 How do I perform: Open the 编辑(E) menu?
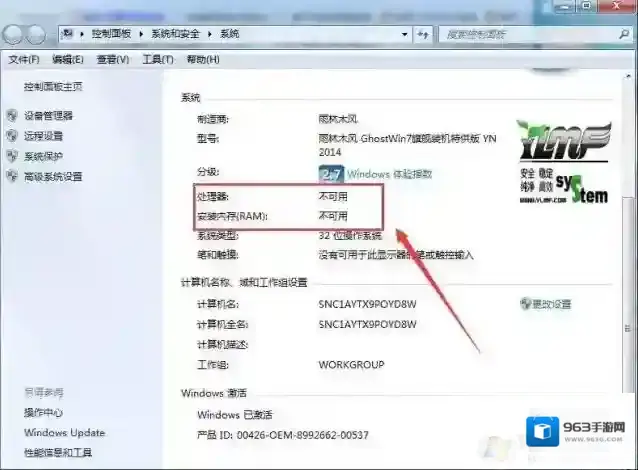[x=68, y=59]
